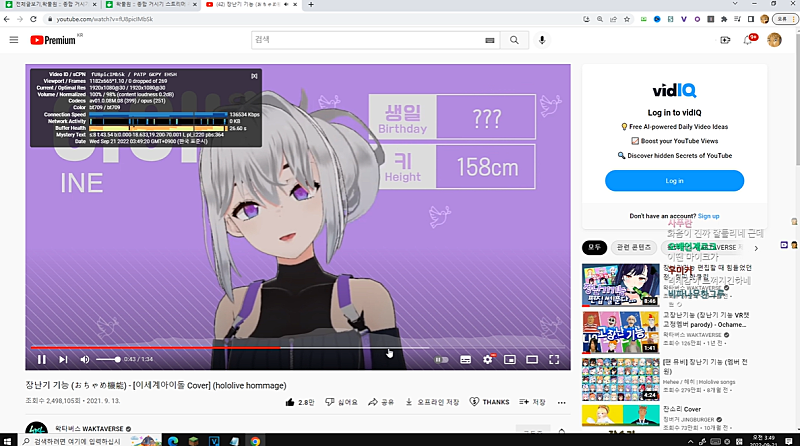Select the 모두 filter chip
This screenshot has height=446, width=800.
click(x=594, y=247)
